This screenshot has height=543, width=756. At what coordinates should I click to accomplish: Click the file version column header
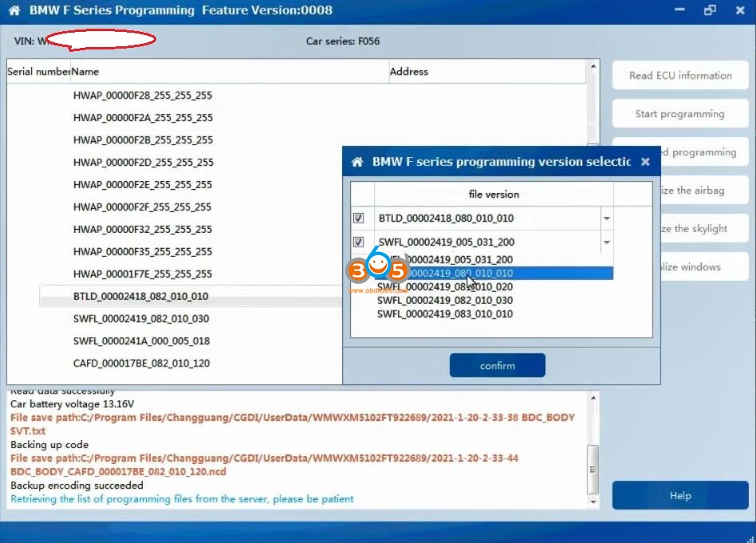[494, 195]
